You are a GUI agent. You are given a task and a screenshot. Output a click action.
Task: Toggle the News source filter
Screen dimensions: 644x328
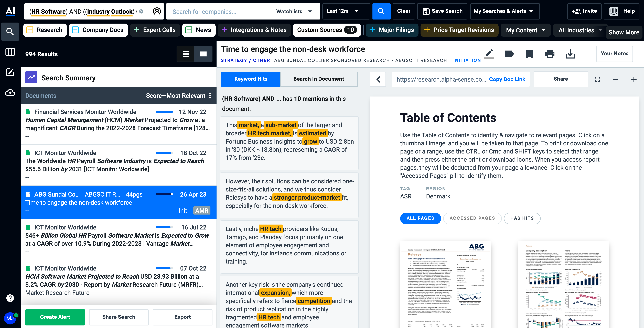(199, 30)
